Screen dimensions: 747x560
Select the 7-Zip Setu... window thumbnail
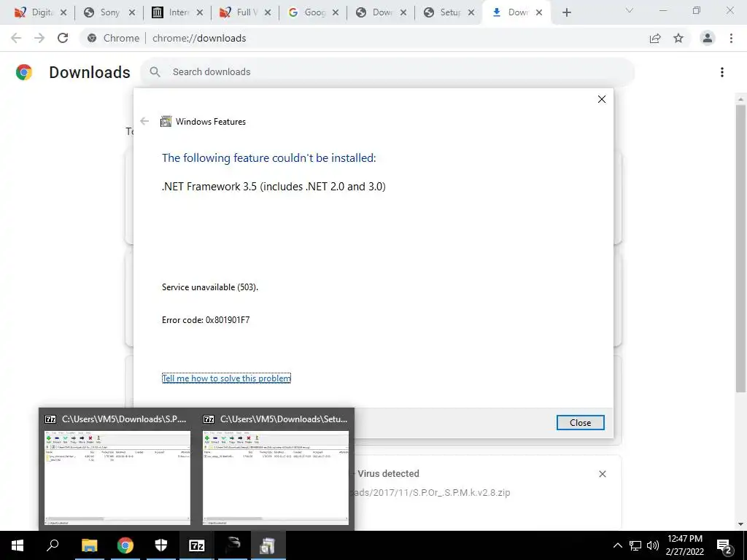click(x=275, y=469)
